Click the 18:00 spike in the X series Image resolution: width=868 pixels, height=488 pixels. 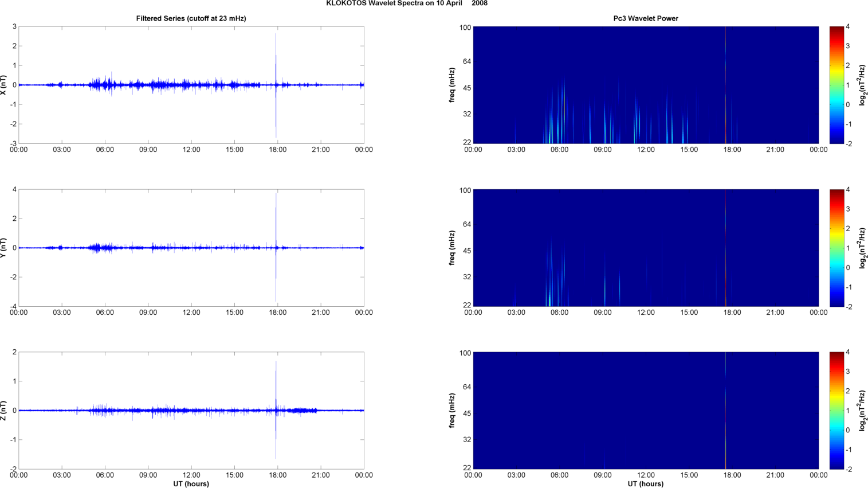[x=276, y=57]
